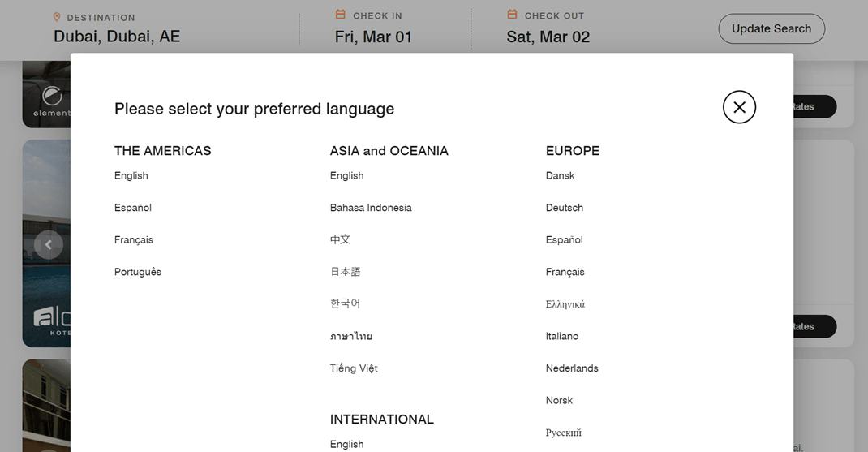Choose 日本語 in Asia and Oceania

pyautogui.click(x=346, y=272)
